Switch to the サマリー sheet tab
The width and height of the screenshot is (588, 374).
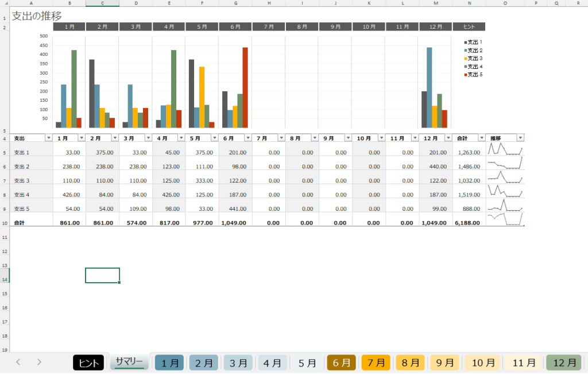click(129, 362)
